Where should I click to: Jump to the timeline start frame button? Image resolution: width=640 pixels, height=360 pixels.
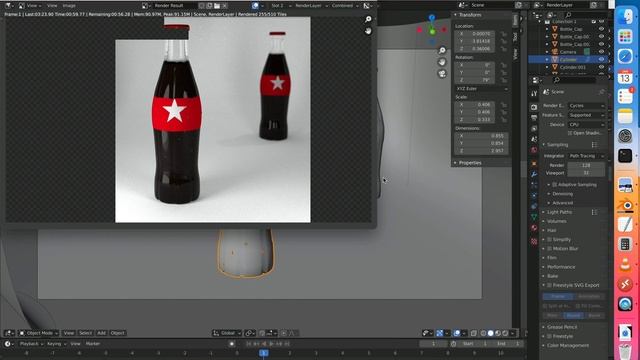[249, 344]
